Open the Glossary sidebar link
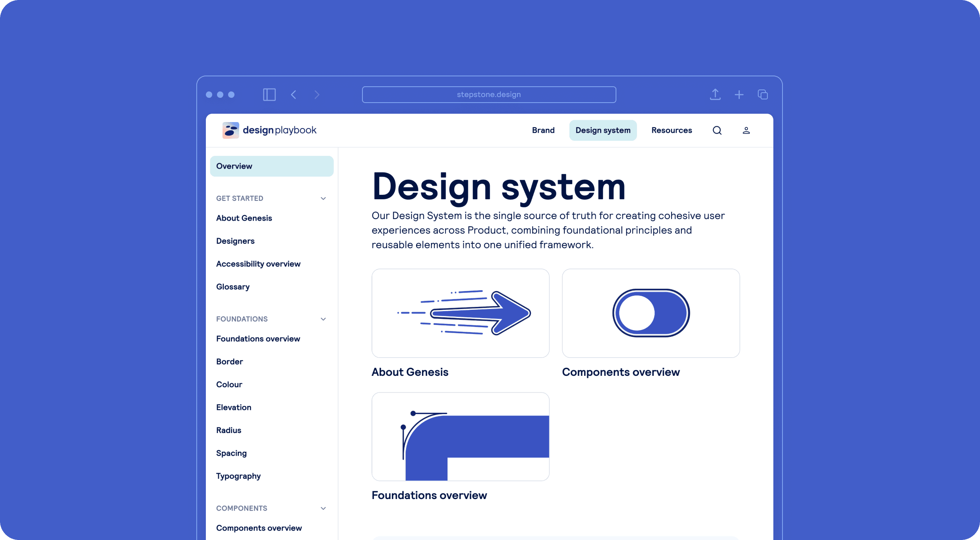Viewport: 980px width, 540px height. pyautogui.click(x=233, y=287)
